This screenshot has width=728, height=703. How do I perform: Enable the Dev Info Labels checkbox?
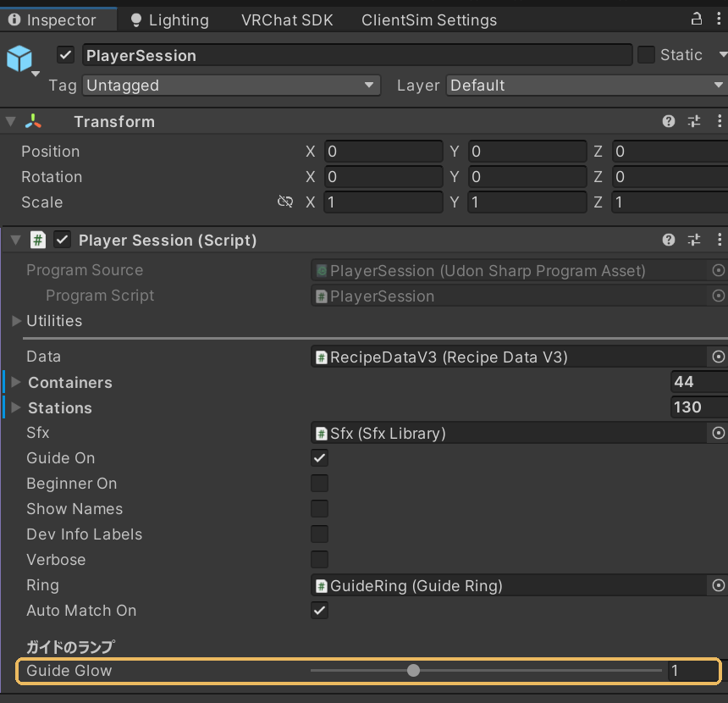coord(319,534)
